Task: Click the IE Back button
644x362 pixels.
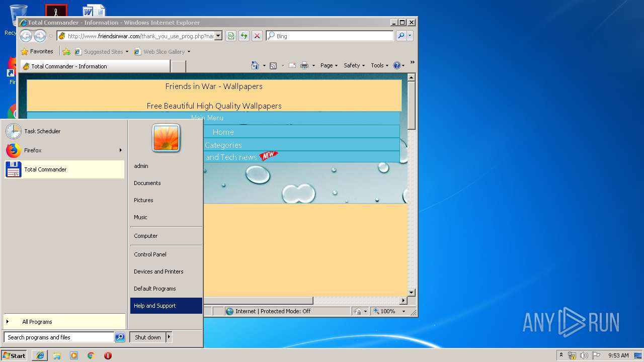Action: click(26, 36)
